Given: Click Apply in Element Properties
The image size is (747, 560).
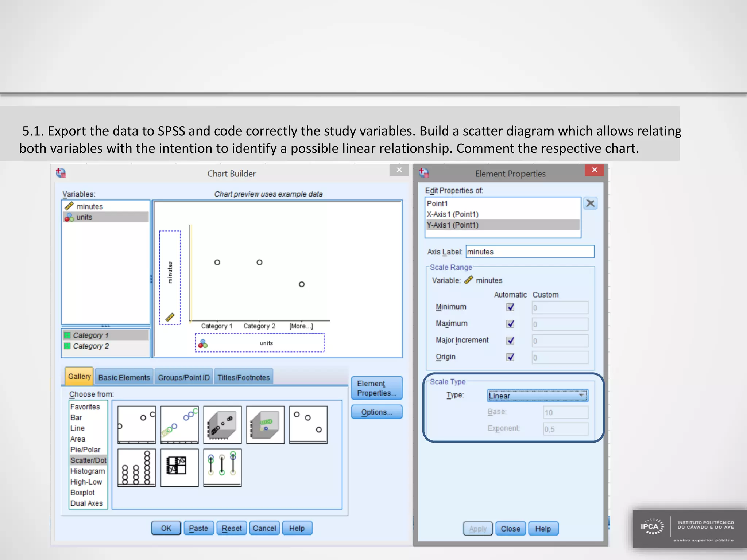Looking at the screenshot, I should point(478,529).
